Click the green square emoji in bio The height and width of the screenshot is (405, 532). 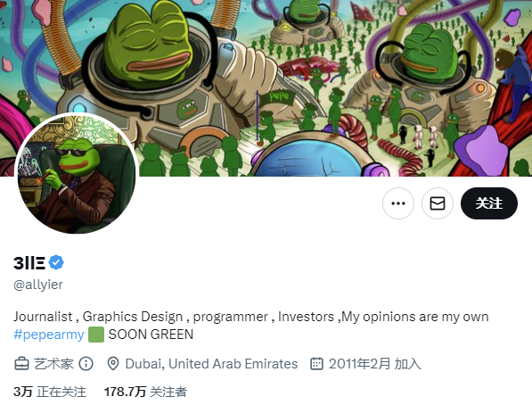96,335
